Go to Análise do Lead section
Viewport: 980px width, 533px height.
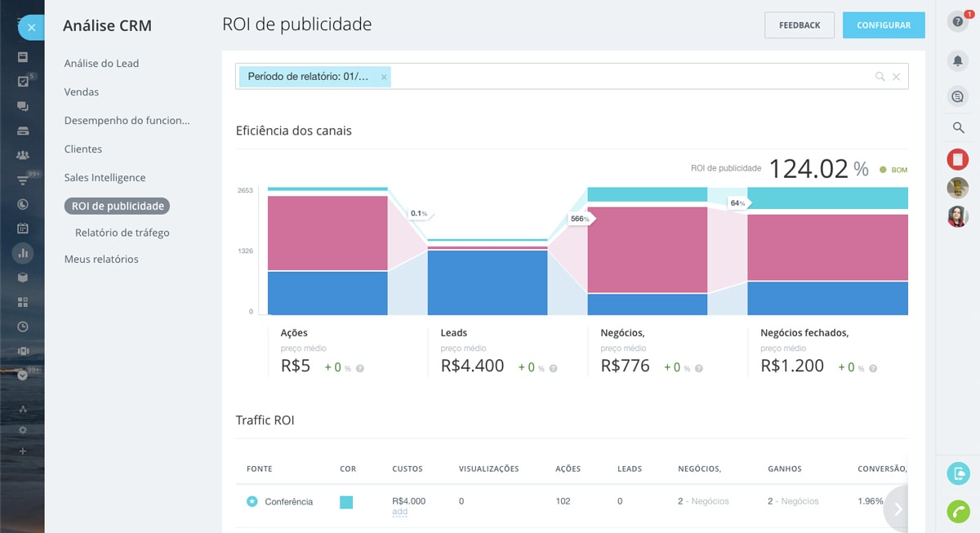point(101,64)
